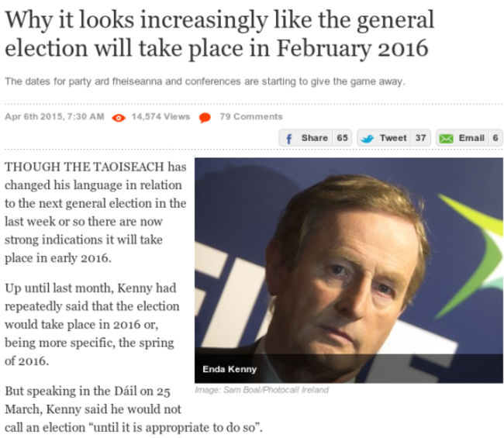The height and width of the screenshot is (438, 504).
Task: Click the Facebook icon on Share button
Action: [x=289, y=138]
